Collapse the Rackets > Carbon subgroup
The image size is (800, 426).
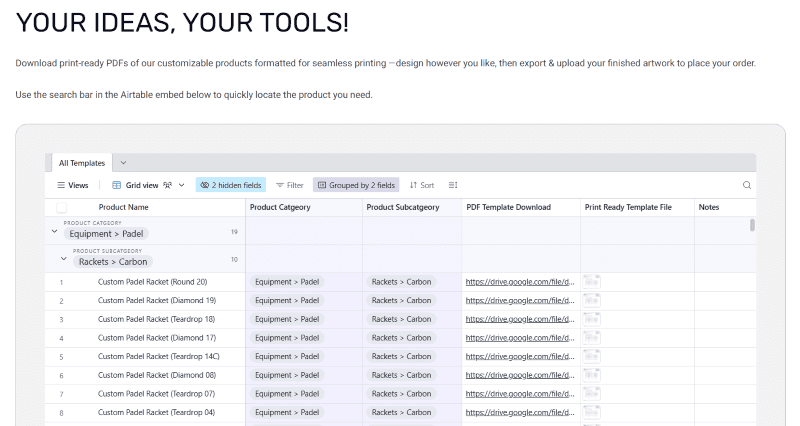(64, 260)
